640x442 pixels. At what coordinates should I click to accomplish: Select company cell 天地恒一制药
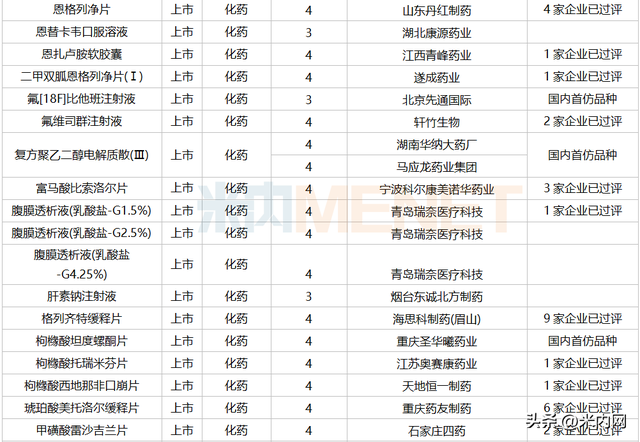tap(437, 386)
